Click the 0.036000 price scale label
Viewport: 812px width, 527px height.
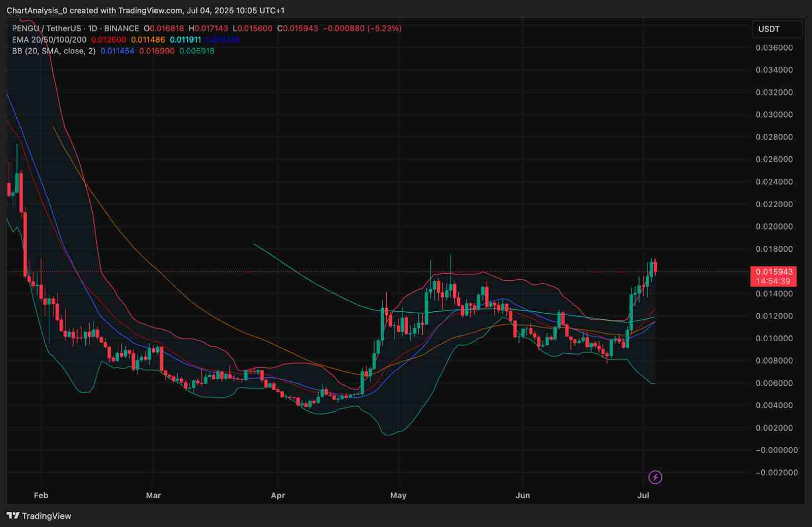(x=774, y=48)
